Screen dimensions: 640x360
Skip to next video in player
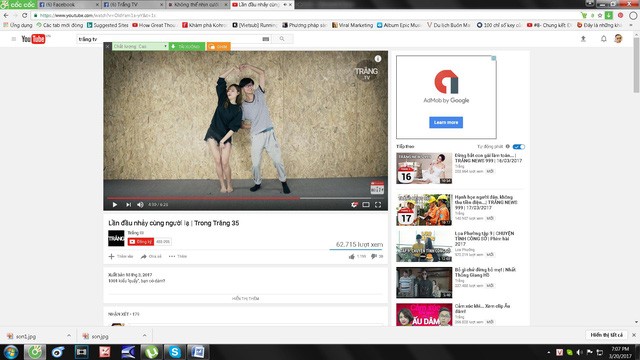(129, 204)
